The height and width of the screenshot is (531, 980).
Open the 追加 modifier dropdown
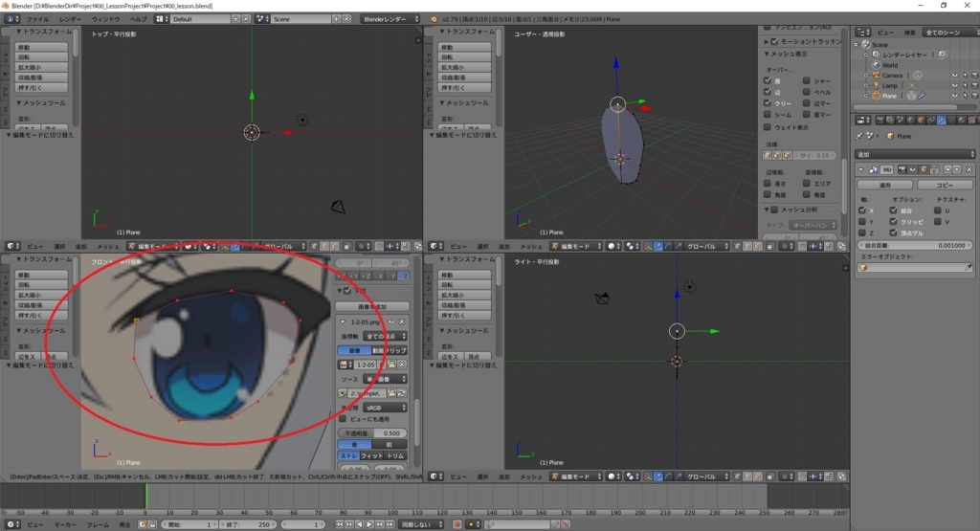(x=915, y=154)
